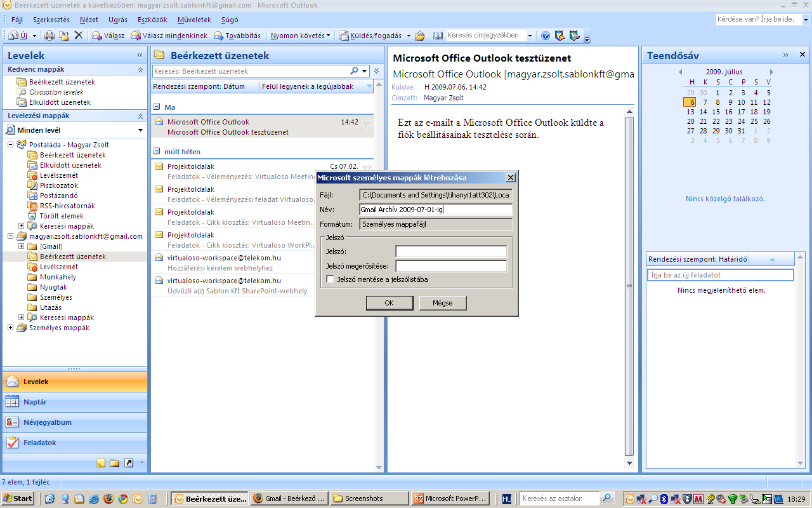Collapse the Postaláda - Magyar Zsolt tree
The height and width of the screenshot is (508, 812).
11,145
